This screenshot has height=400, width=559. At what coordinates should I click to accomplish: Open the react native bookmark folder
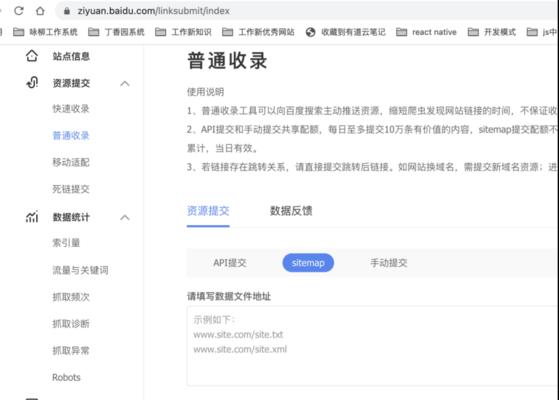click(x=426, y=32)
